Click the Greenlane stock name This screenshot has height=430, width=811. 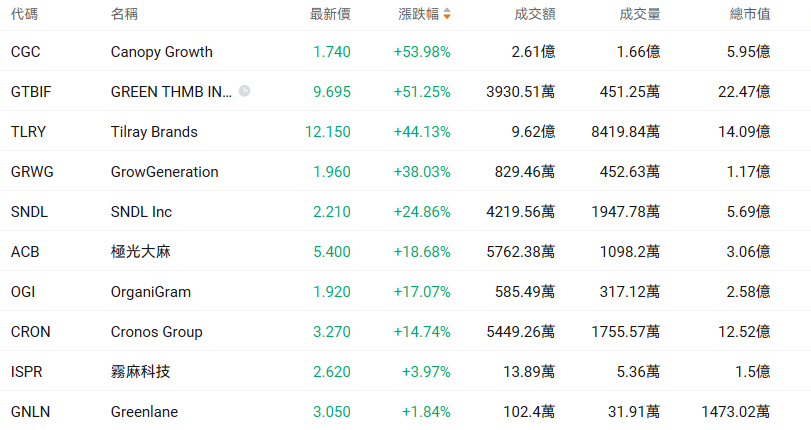[x=142, y=411]
